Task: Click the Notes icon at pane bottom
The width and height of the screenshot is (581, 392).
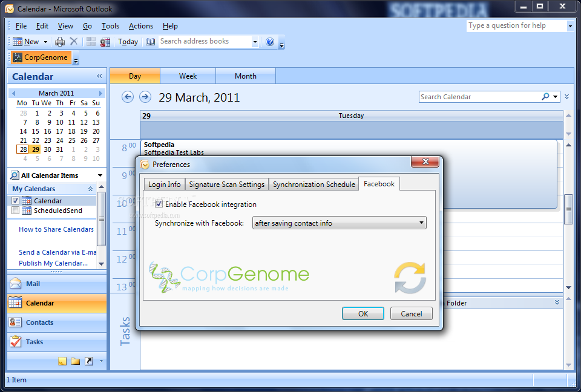Action: pyautogui.click(x=62, y=361)
